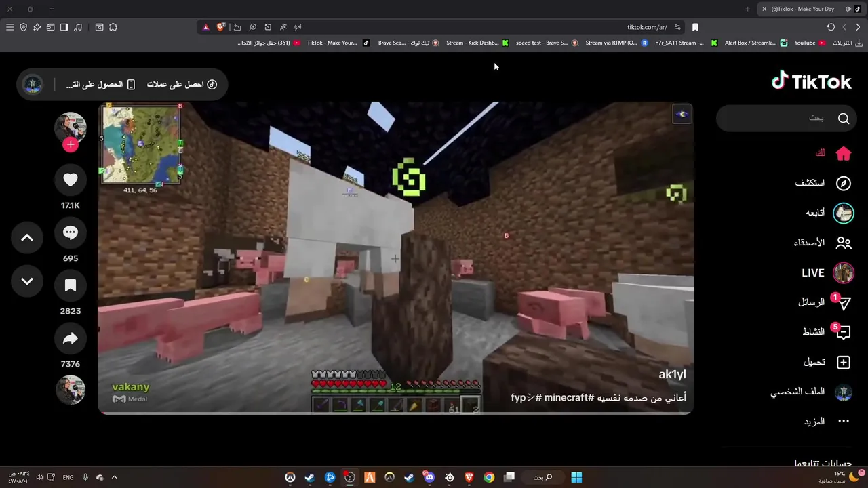Viewport: 868px width, 488px height.
Task: Click the #minecraft hashtag in caption
Action: pos(568,398)
